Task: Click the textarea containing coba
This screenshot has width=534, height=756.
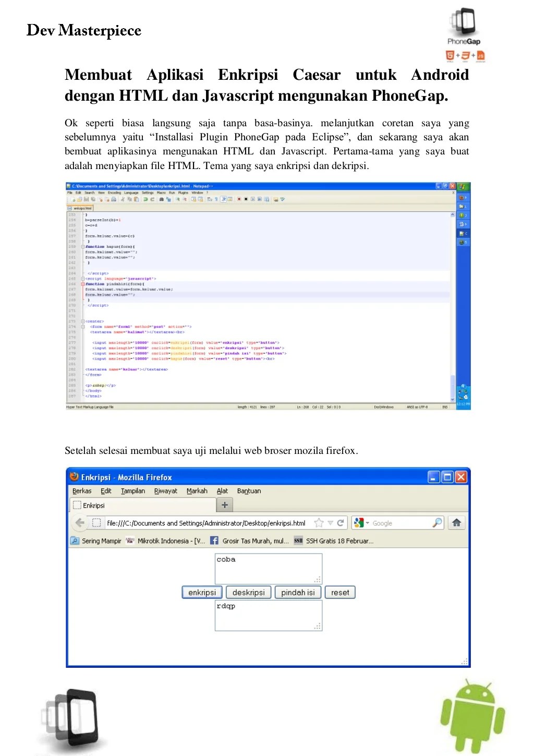Action: coord(269,569)
